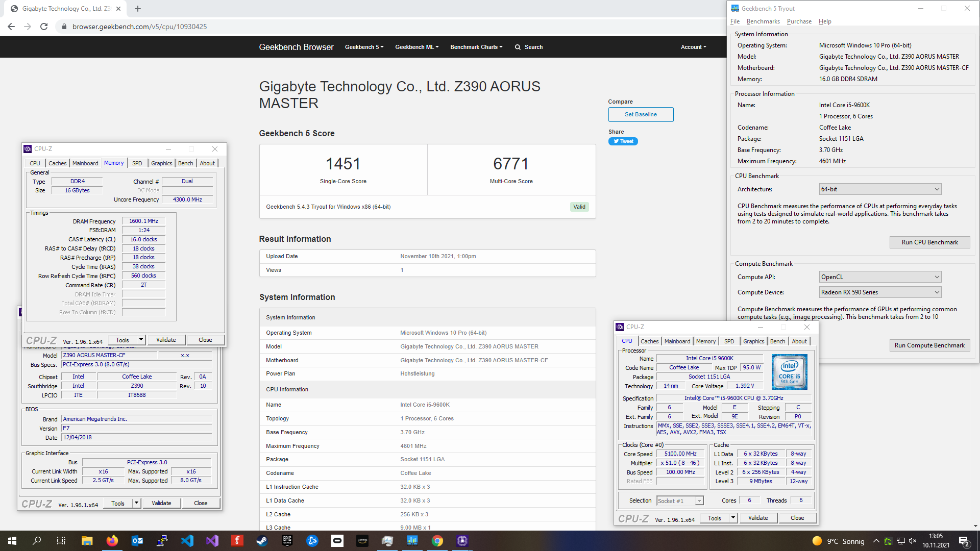Switch to Geekbench app in taskbar
This screenshot has width=980, height=551.
(x=412, y=541)
